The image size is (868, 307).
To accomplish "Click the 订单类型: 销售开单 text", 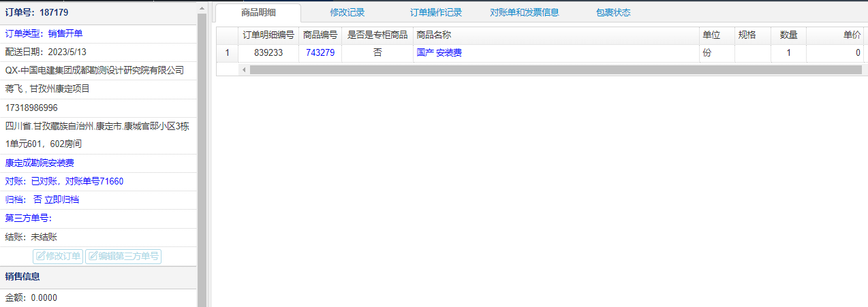I will pyautogui.click(x=44, y=33).
